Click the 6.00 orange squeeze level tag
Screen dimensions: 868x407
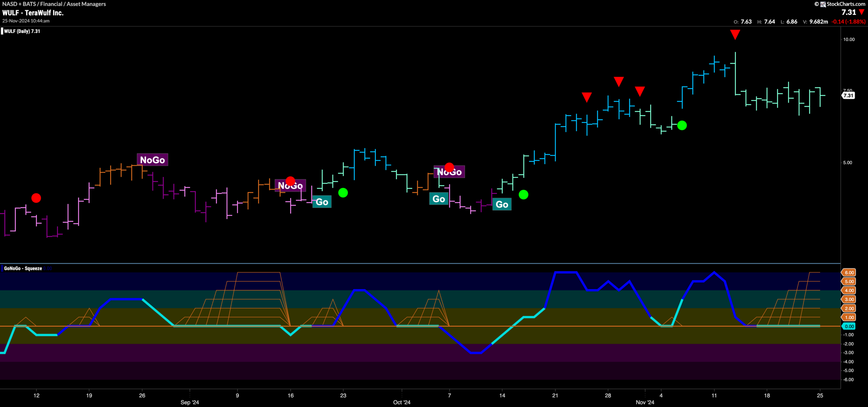pos(849,272)
